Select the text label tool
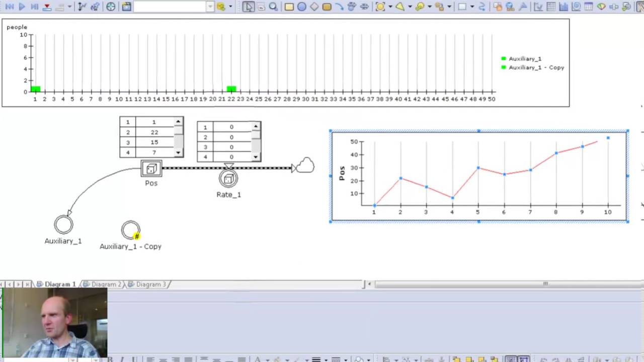Screen dimensions: 644x362 (261, 7)
